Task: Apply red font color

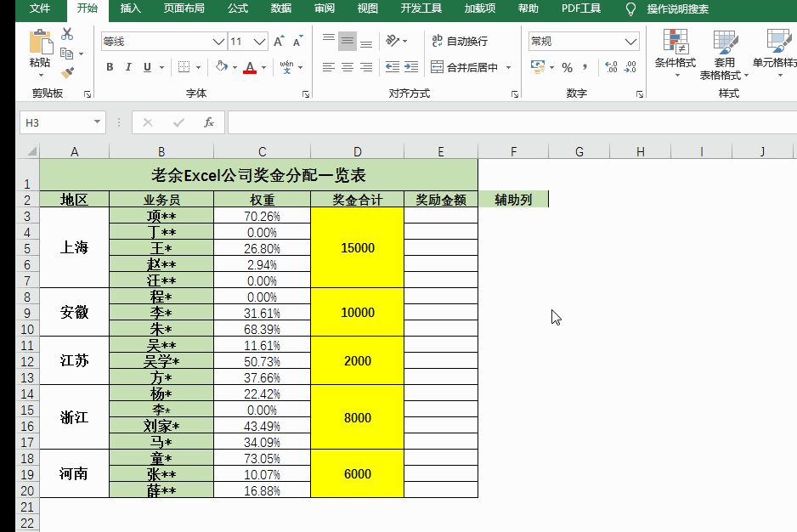Action: (250, 67)
